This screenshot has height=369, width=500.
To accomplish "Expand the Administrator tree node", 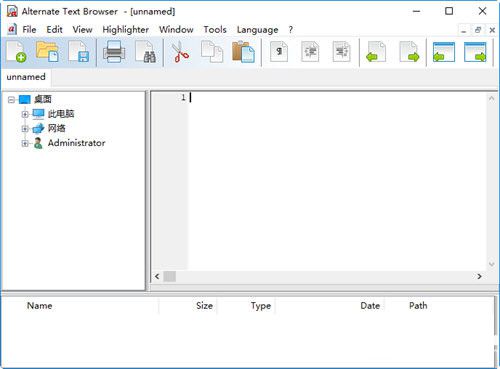I will tap(25, 143).
